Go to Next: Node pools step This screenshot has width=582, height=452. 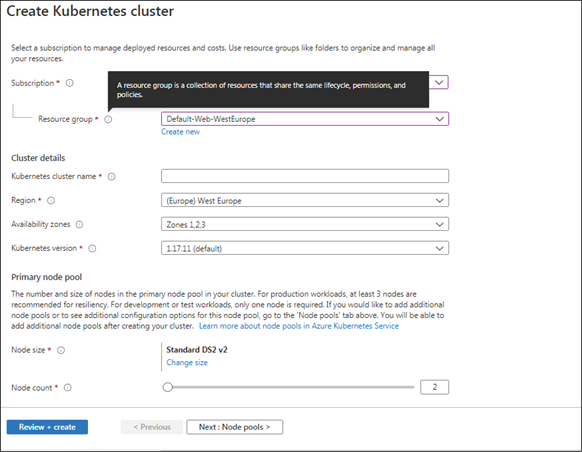pos(235,427)
